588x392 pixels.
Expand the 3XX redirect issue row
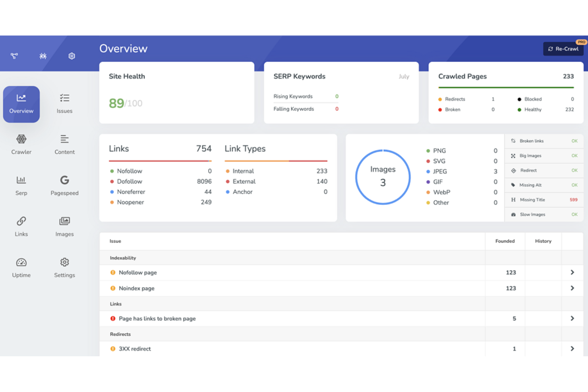tap(573, 349)
